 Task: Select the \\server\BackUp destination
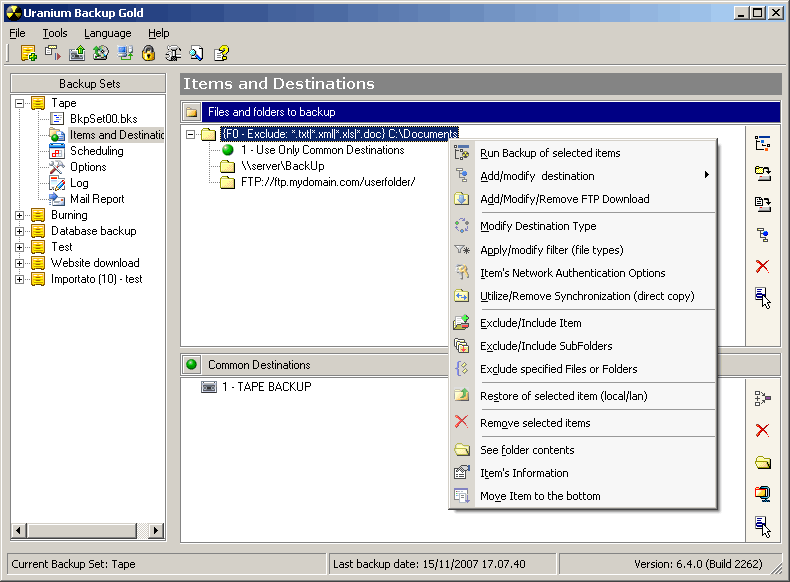coord(283,166)
